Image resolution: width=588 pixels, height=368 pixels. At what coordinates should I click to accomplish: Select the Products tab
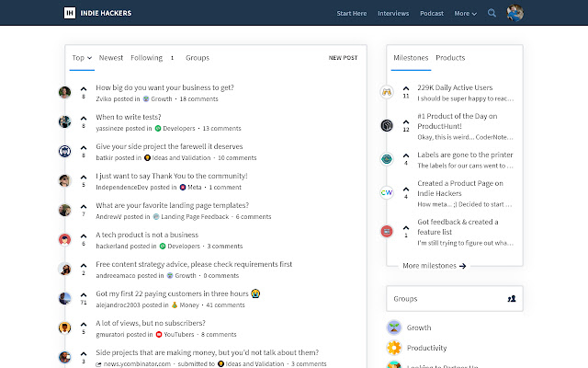450,58
